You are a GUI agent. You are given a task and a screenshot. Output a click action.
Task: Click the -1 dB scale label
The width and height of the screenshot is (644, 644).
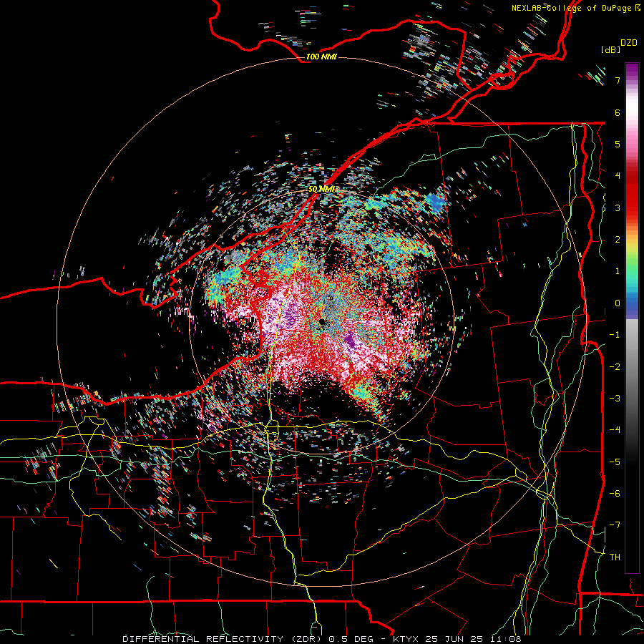(615, 334)
